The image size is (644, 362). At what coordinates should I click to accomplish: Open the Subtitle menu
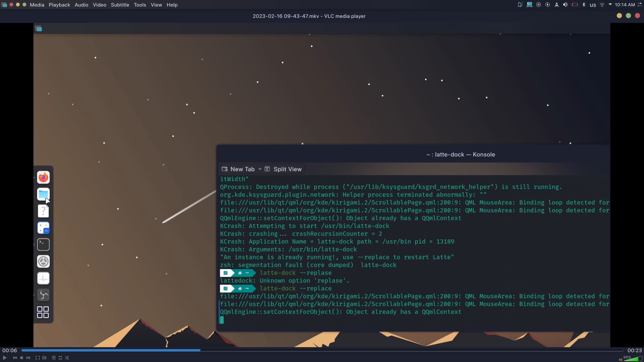[120, 5]
